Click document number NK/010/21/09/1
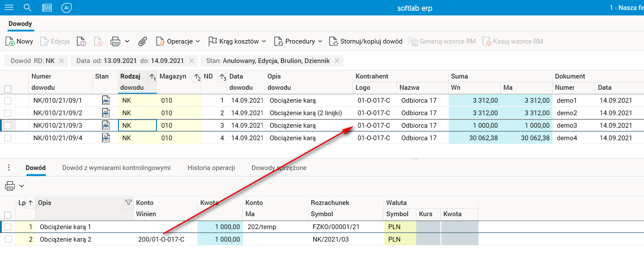This screenshot has height=255, width=644. tap(57, 101)
